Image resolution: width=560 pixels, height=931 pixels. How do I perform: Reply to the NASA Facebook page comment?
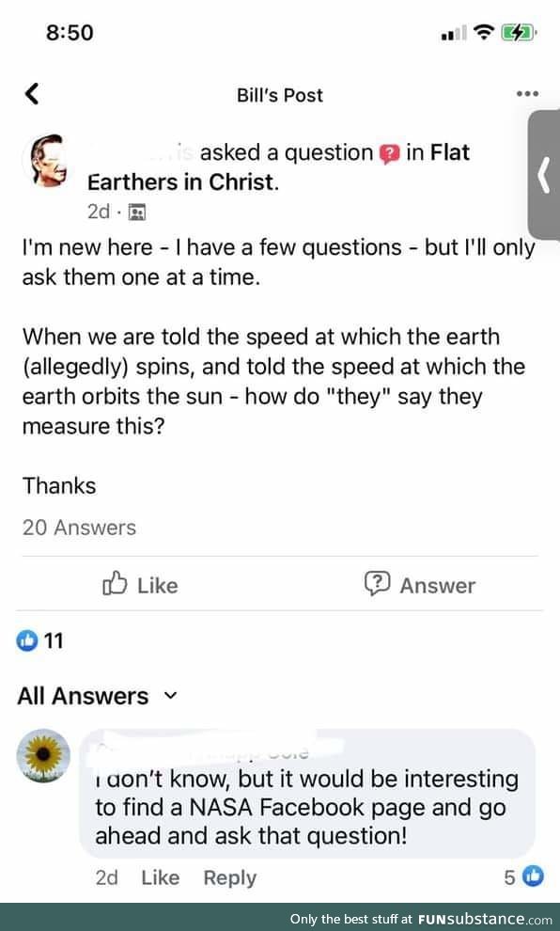pos(230,877)
